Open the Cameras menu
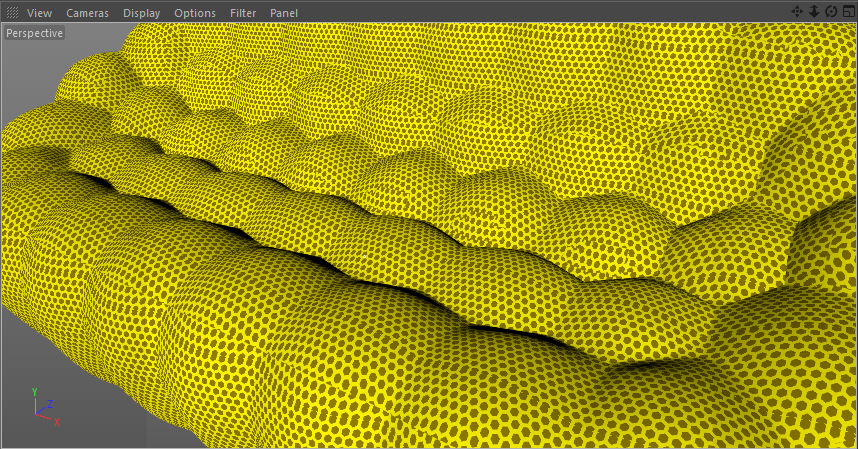The height and width of the screenshot is (449, 858). click(x=88, y=13)
